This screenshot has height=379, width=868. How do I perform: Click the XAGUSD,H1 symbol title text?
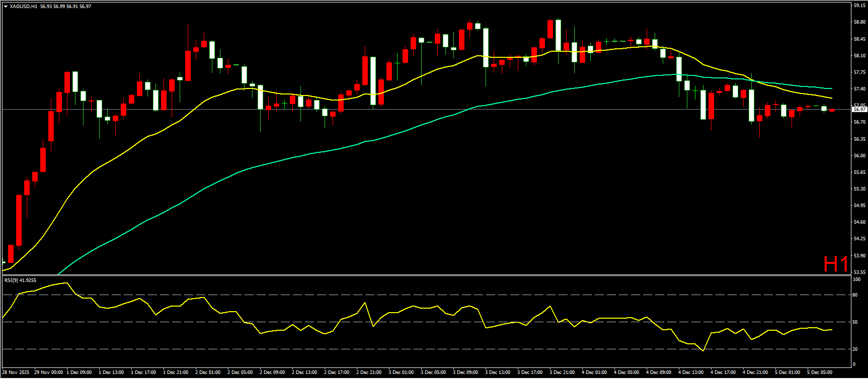23,7
